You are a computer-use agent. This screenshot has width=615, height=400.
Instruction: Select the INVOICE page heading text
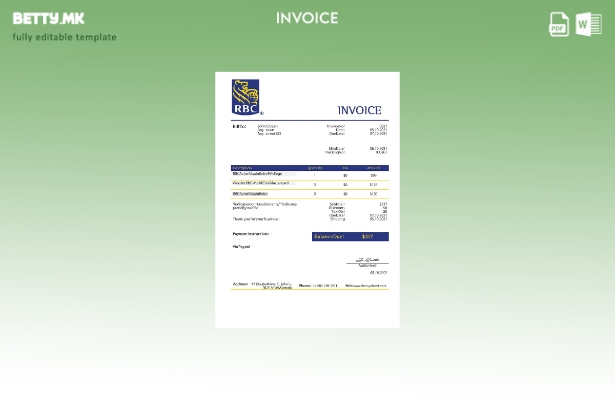click(307, 18)
